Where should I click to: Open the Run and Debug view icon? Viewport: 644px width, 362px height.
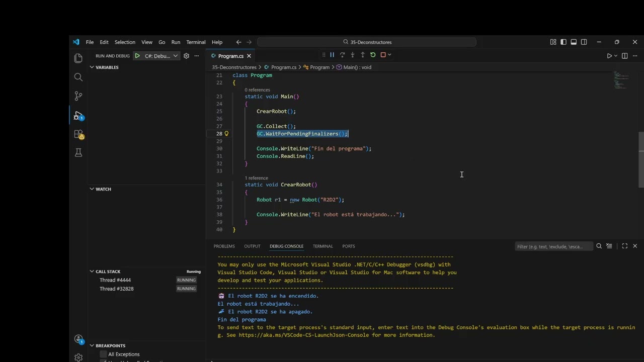pyautogui.click(x=78, y=116)
